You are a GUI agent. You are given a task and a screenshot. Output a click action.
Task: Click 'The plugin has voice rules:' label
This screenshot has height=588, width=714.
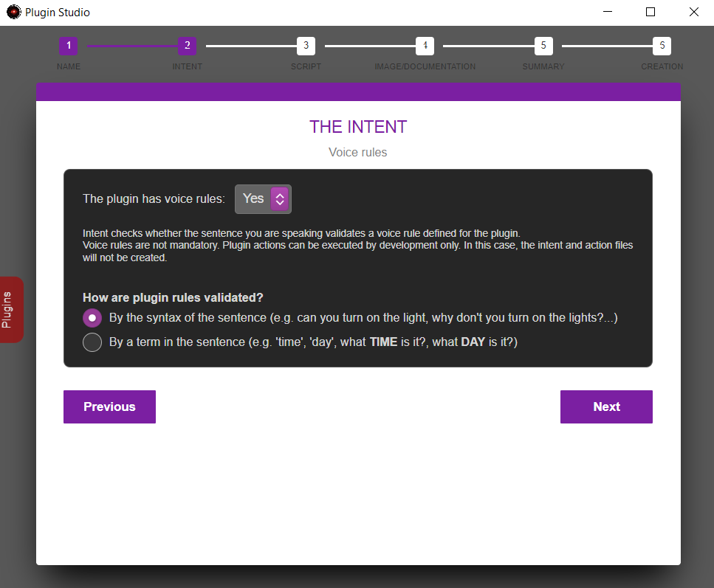[x=154, y=199]
